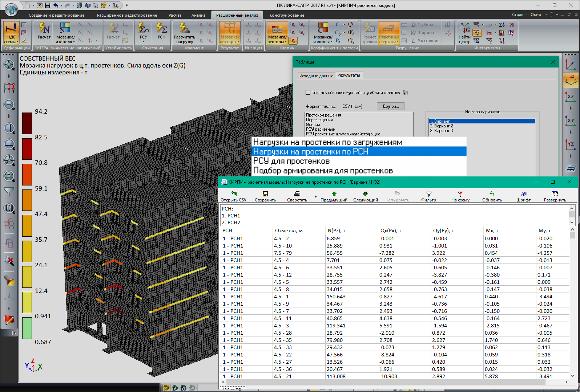
Task: Expand the Сверстать dropdown arrow
Action: 315,197
